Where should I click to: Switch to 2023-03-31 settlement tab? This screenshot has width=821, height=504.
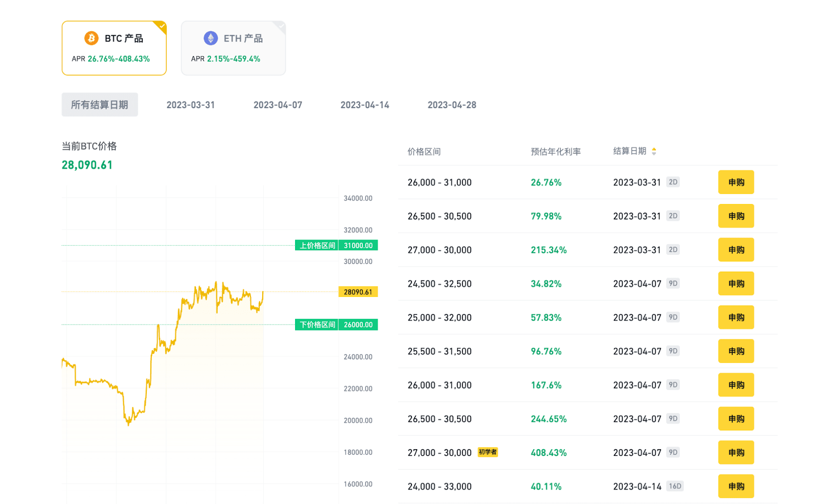190,105
